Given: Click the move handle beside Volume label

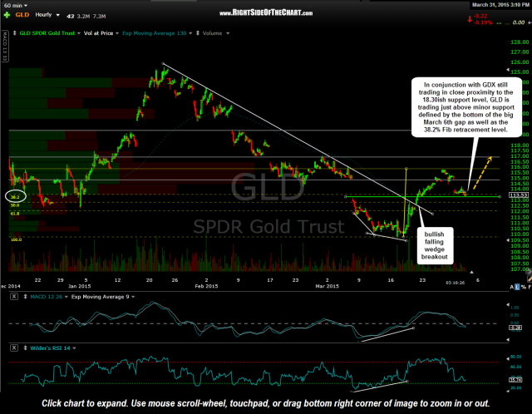Looking at the screenshot, I should [x=198, y=33].
